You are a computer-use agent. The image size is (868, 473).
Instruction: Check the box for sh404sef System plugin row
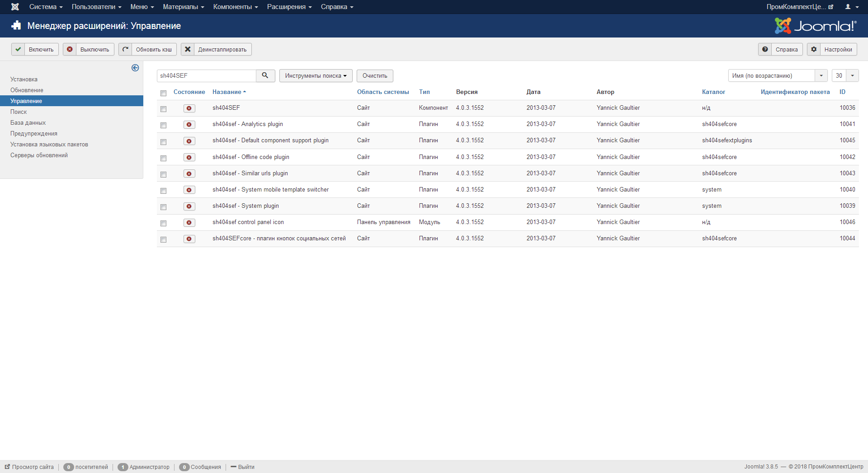(164, 207)
